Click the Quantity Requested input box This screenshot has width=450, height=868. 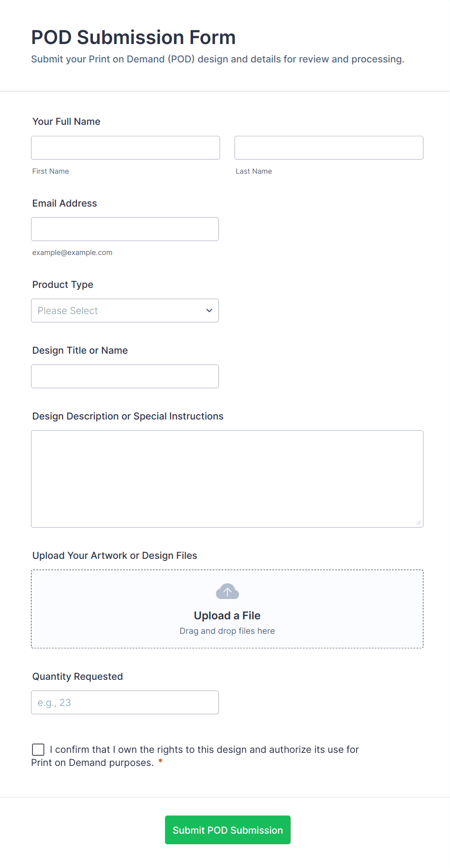pos(125,703)
